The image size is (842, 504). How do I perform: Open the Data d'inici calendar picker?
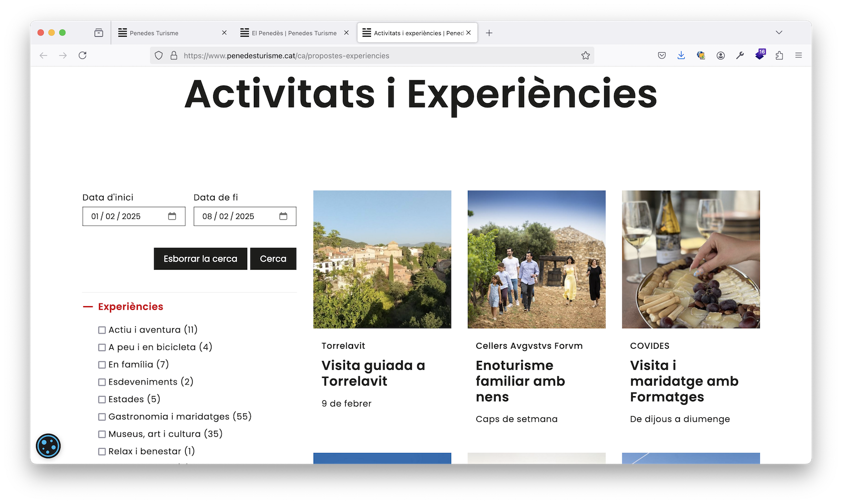pyautogui.click(x=172, y=216)
